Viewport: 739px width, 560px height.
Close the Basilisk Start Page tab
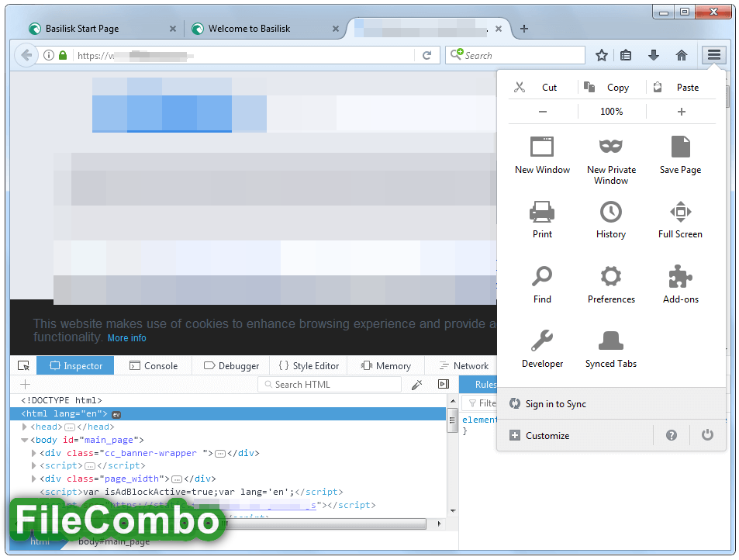[x=173, y=29]
